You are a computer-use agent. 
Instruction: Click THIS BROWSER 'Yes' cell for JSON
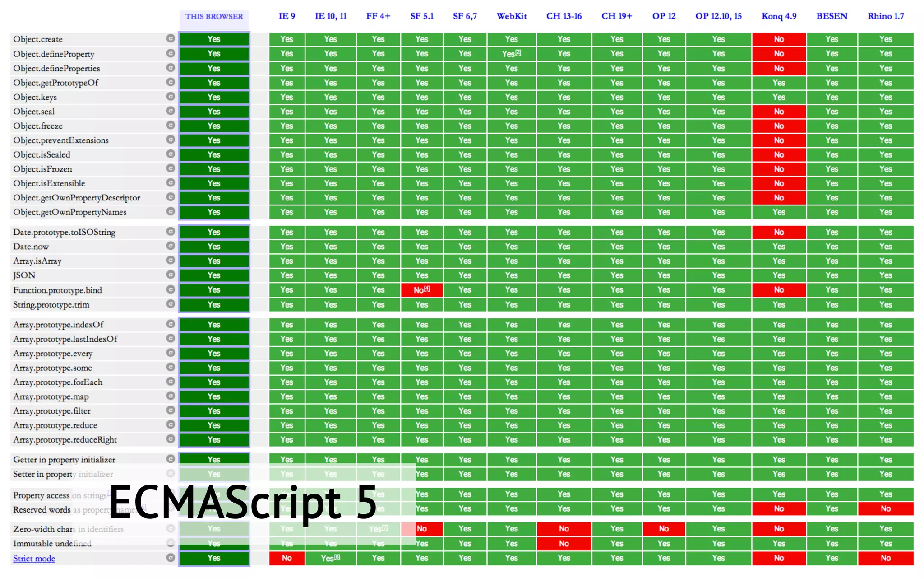tap(214, 275)
